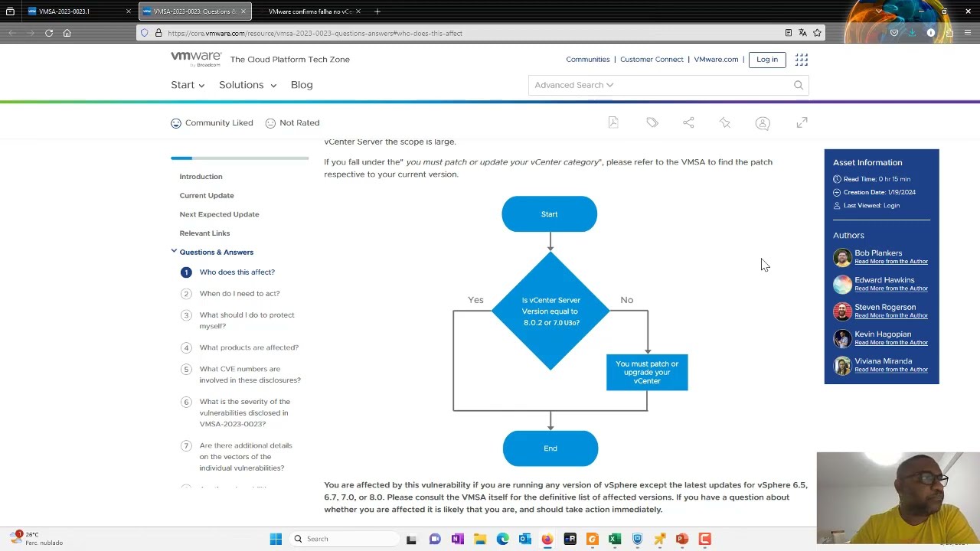Screen dimensions: 980x551
Task: Open new browser tab
Action: [377, 11]
